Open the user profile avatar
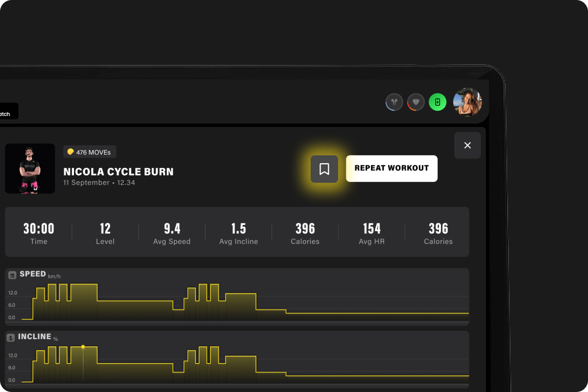This screenshot has height=392, width=588. tap(467, 102)
